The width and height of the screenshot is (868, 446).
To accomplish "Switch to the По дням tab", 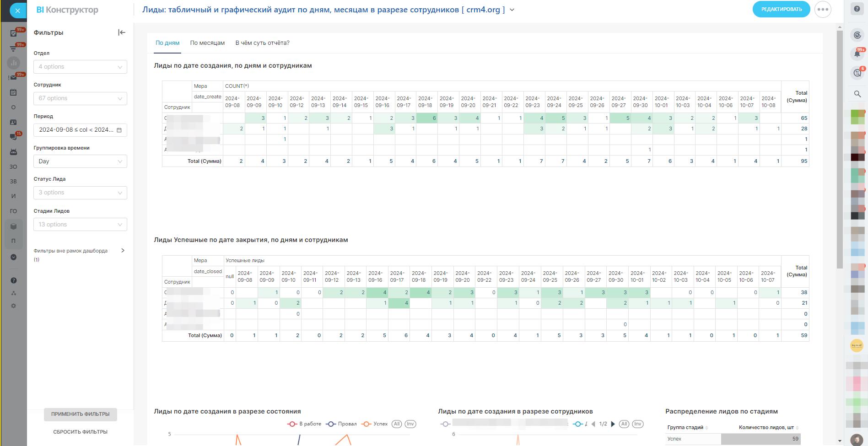I will (167, 43).
